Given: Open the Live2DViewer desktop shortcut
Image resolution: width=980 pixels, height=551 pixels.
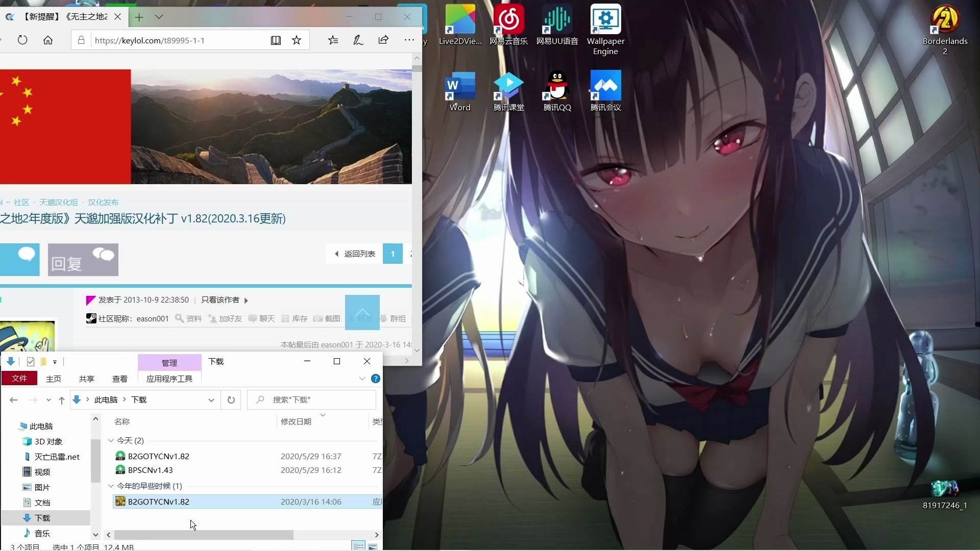Looking at the screenshot, I should click(460, 26).
